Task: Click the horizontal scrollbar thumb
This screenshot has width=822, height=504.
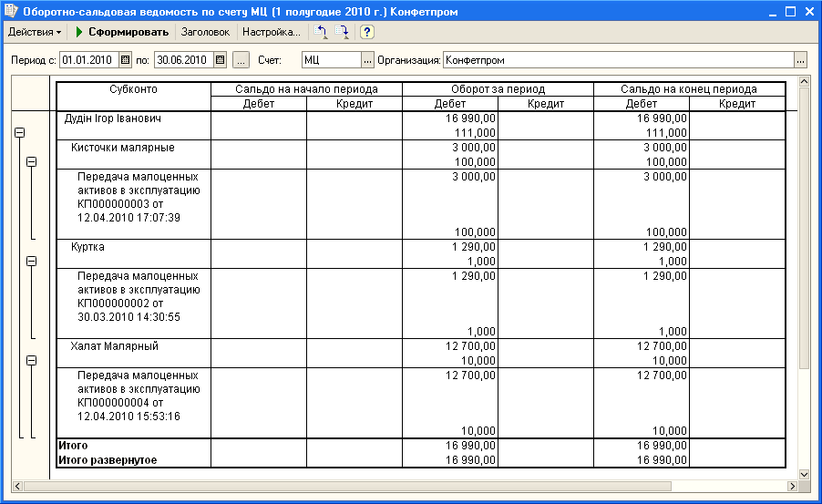Action: (x=347, y=486)
